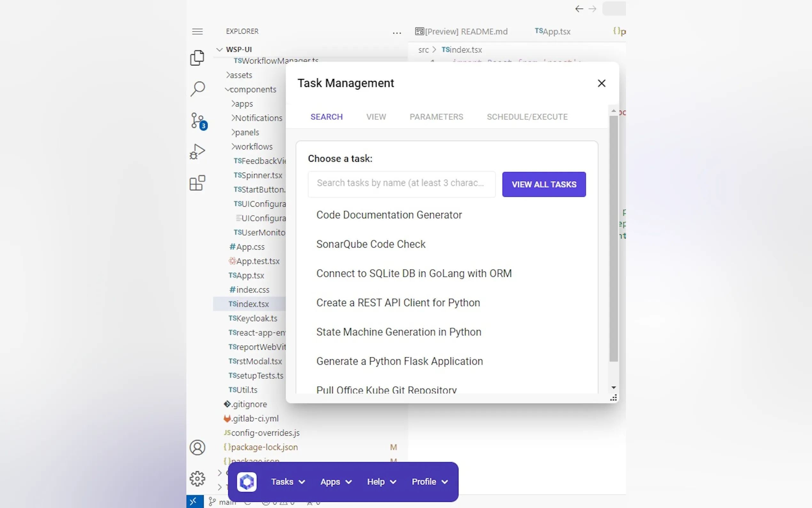Click the Accounts avatar icon
This screenshot has height=508, width=812.
[x=197, y=448]
